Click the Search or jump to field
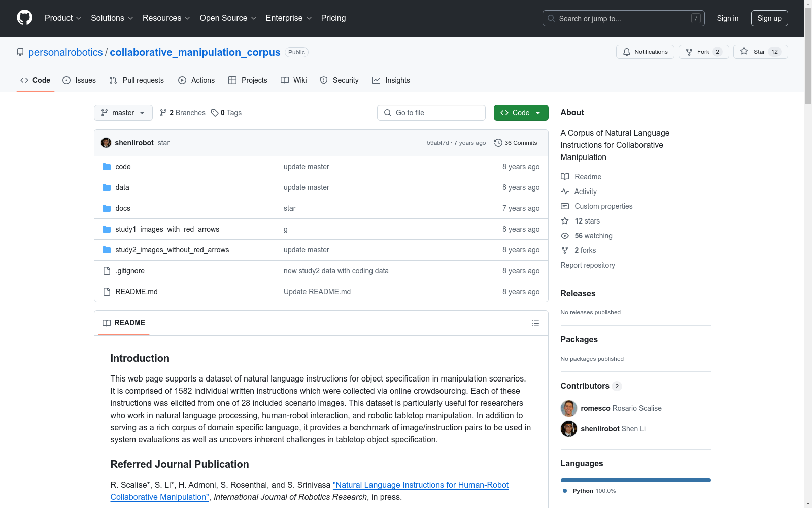Image resolution: width=812 pixels, height=508 pixels. point(624,18)
